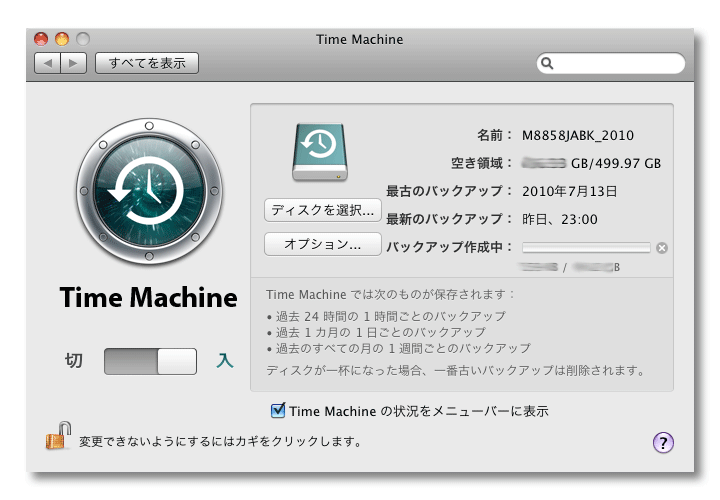
Task: Show all preferences with すべてを表示
Action: [147, 63]
